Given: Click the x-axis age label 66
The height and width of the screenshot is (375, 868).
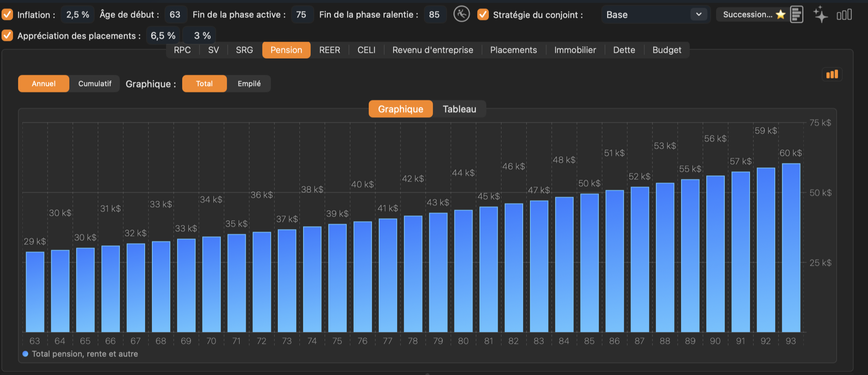Looking at the screenshot, I should 110,341.
